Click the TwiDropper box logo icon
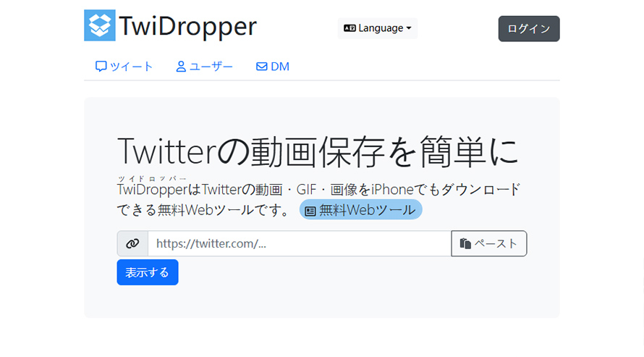644x357 pixels. pyautogui.click(x=100, y=25)
